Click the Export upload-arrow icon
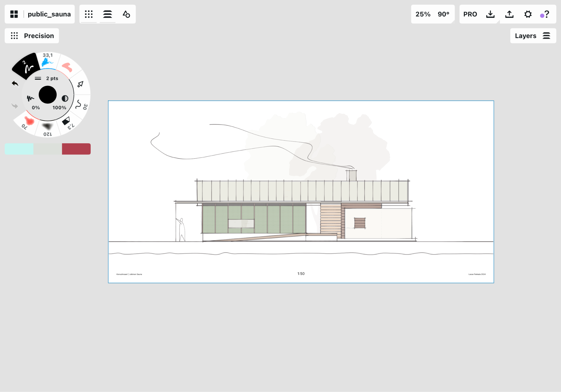The image size is (561, 392). click(x=509, y=14)
